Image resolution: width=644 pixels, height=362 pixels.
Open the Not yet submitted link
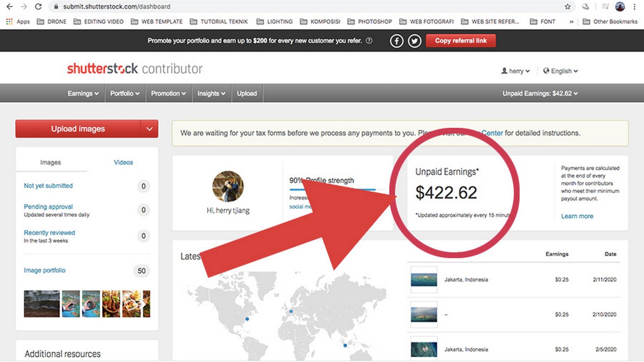click(x=48, y=186)
